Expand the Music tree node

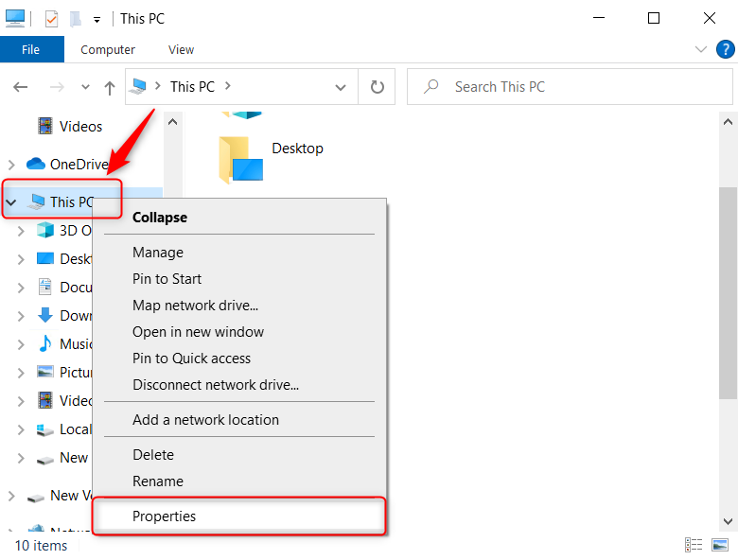21,344
